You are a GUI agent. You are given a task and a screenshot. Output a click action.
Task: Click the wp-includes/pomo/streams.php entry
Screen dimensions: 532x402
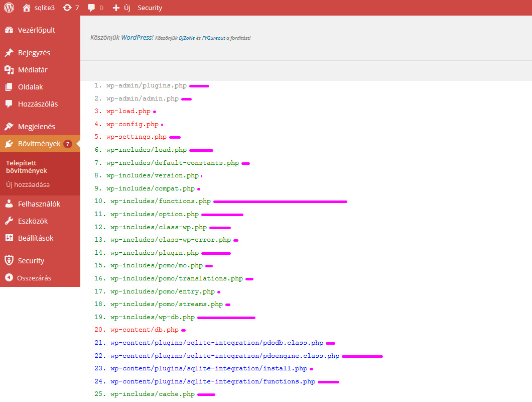[167, 304]
